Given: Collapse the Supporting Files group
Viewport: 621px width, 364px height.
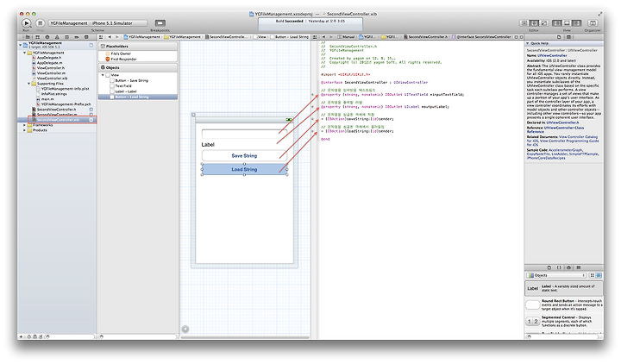Looking at the screenshot, I should pyautogui.click(x=29, y=84).
